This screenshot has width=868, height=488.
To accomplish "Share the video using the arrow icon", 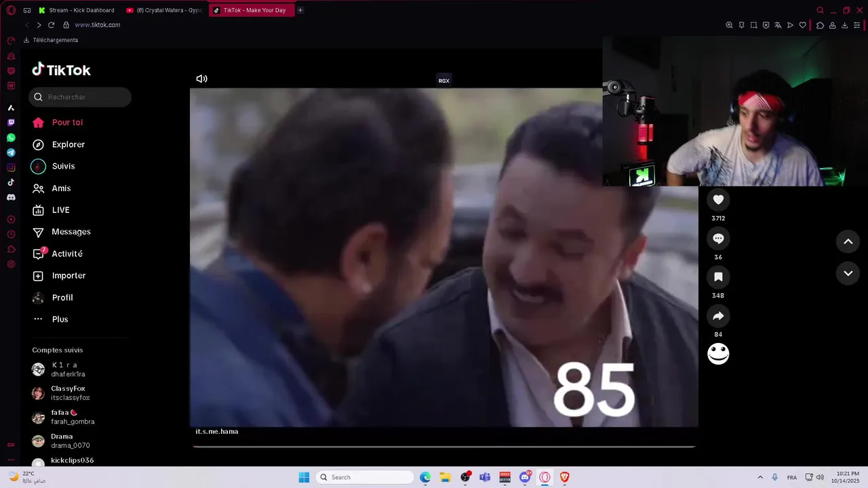I will [718, 316].
